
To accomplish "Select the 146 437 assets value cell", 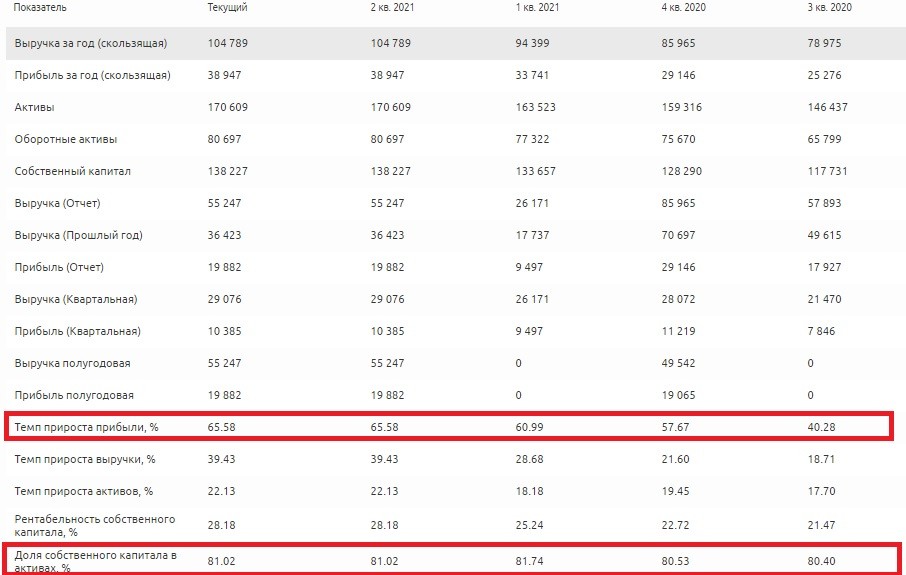I will [826, 107].
